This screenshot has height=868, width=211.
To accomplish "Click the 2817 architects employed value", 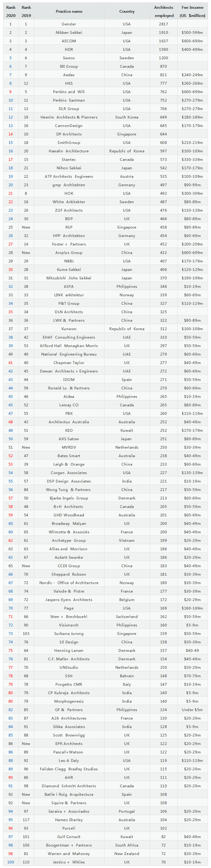I will point(163,24).
